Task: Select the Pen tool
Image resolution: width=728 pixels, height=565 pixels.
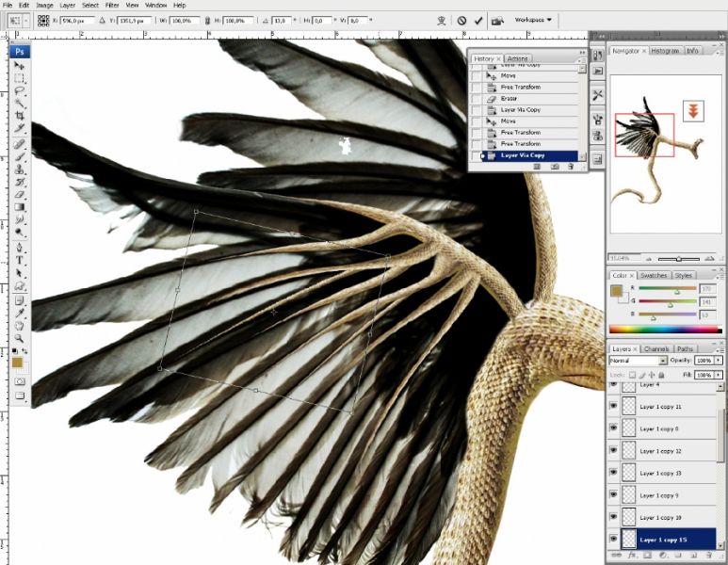Action: [x=20, y=248]
